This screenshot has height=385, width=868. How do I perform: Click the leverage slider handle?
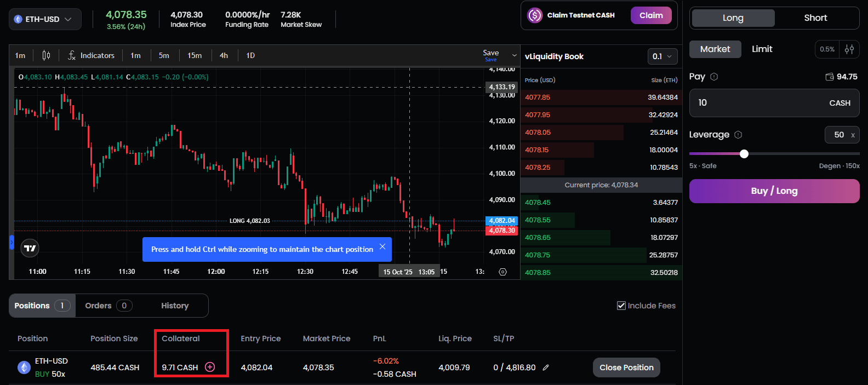744,154
